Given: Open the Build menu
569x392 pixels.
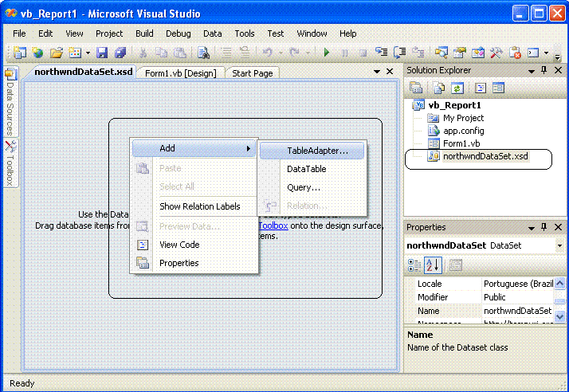Looking at the screenshot, I should 144,33.
